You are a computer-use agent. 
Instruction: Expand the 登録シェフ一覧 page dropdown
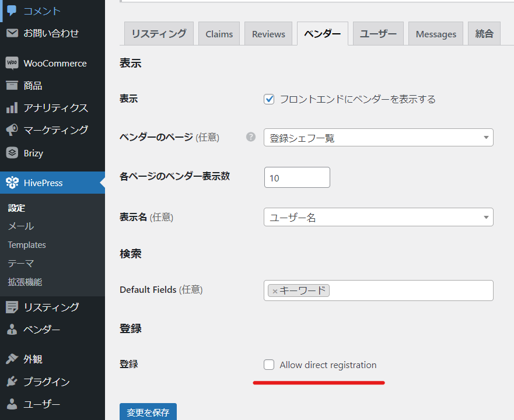click(378, 138)
